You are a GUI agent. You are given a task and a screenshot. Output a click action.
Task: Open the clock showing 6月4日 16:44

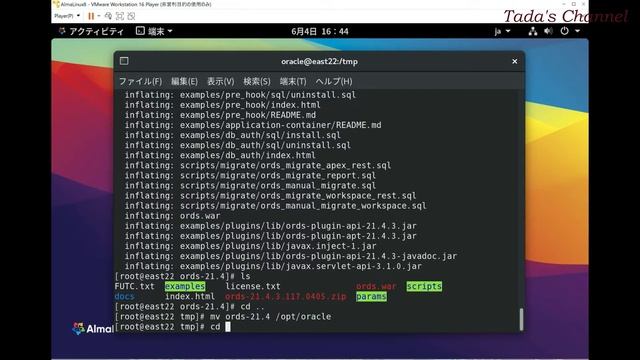tap(320, 31)
